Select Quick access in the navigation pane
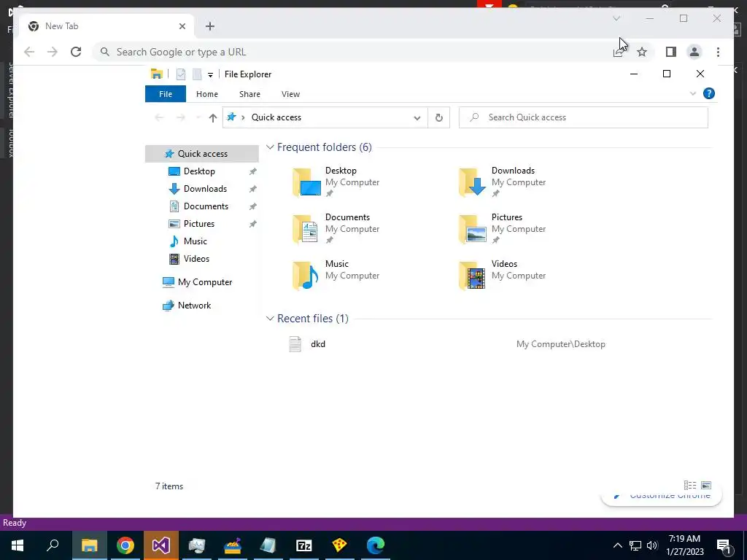The width and height of the screenshot is (747, 560). point(202,154)
